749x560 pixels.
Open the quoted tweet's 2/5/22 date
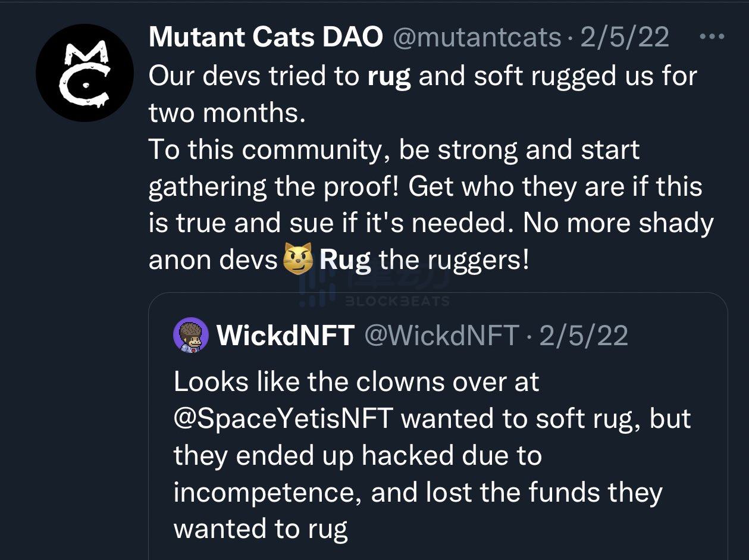pyautogui.click(x=583, y=336)
